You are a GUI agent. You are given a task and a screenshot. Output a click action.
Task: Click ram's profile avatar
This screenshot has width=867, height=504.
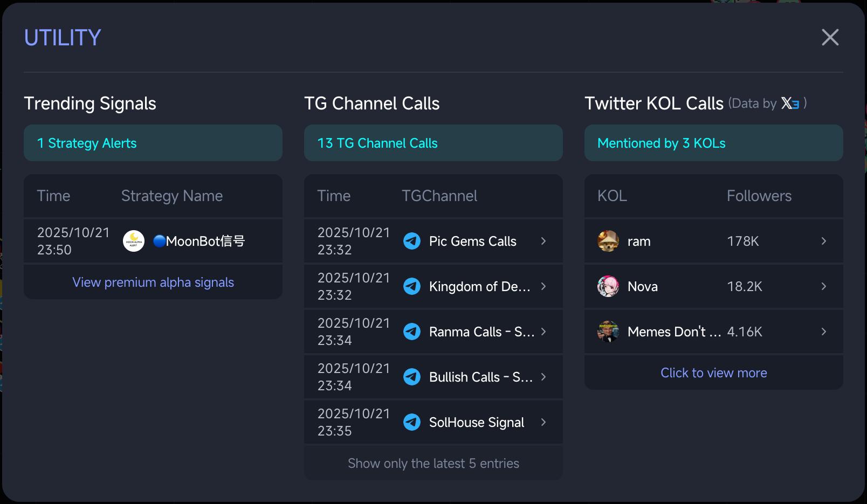pos(608,241)
